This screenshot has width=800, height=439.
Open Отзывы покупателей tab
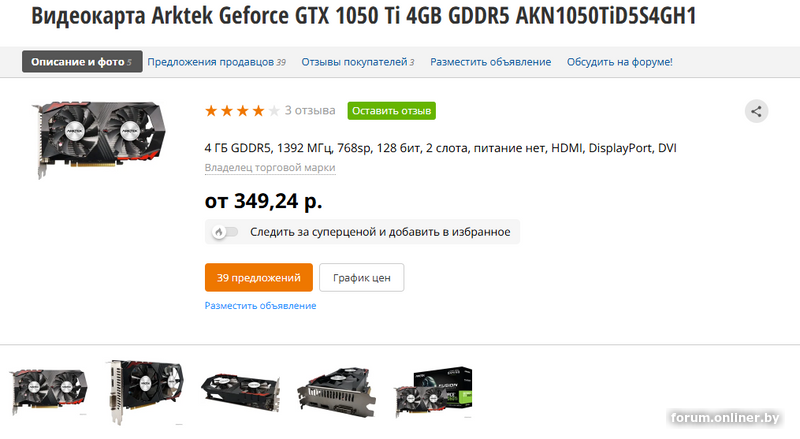(358, 62)
